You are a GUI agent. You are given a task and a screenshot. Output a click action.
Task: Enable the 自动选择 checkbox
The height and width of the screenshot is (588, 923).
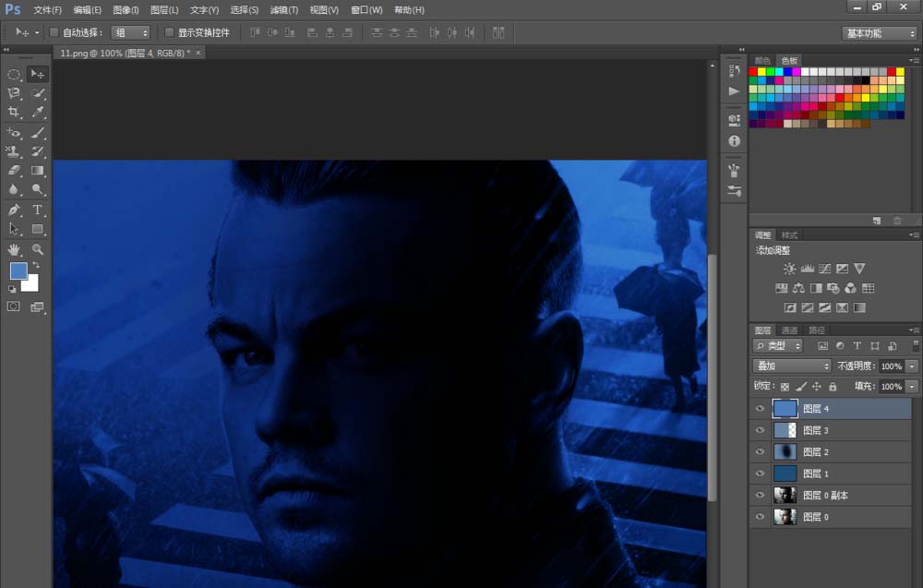[54, 32]
